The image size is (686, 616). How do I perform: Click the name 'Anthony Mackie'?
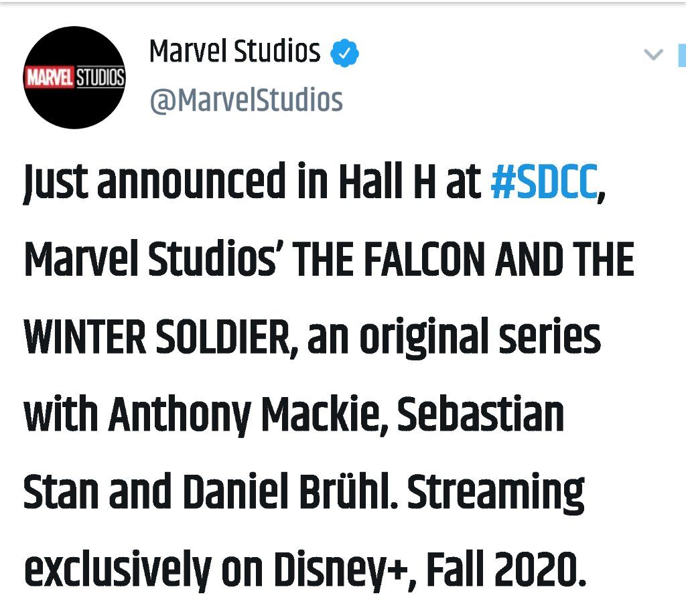point(244,415)
